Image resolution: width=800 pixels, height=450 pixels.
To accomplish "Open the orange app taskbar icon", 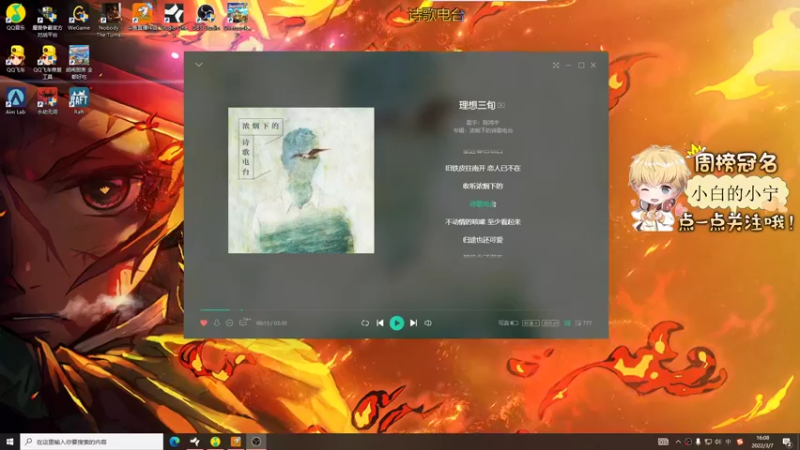I will [x=236, y=441].
